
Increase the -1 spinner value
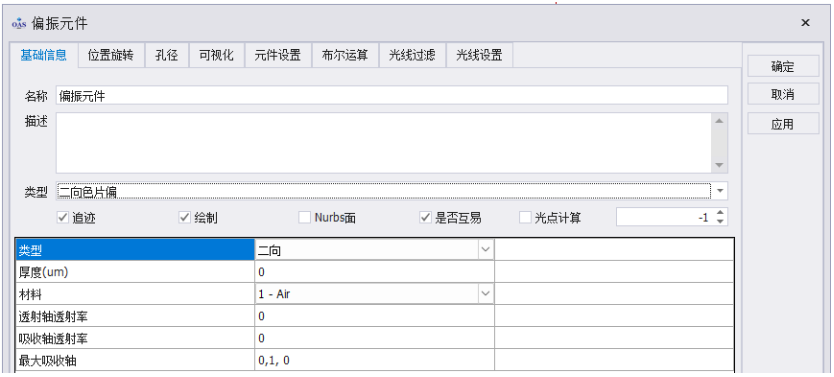(720, 213)
